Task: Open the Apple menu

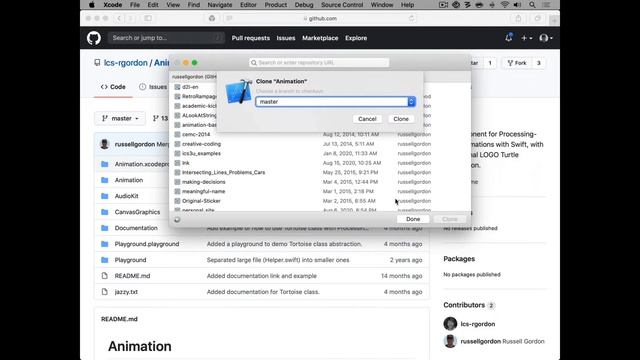Action: pyautogui.click(x=91, y=5)
